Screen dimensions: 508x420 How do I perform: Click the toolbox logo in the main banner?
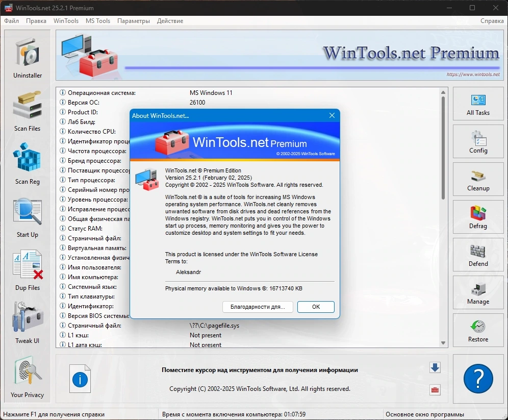tap(89, 56)
